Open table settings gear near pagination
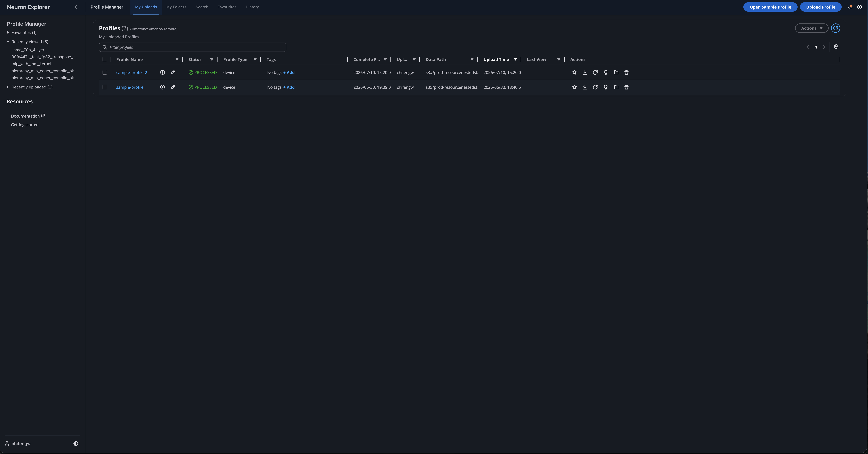 point(836,47)
